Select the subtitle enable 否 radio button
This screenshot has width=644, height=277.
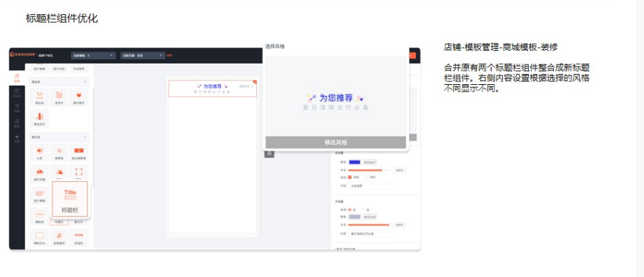pos(363,210)
